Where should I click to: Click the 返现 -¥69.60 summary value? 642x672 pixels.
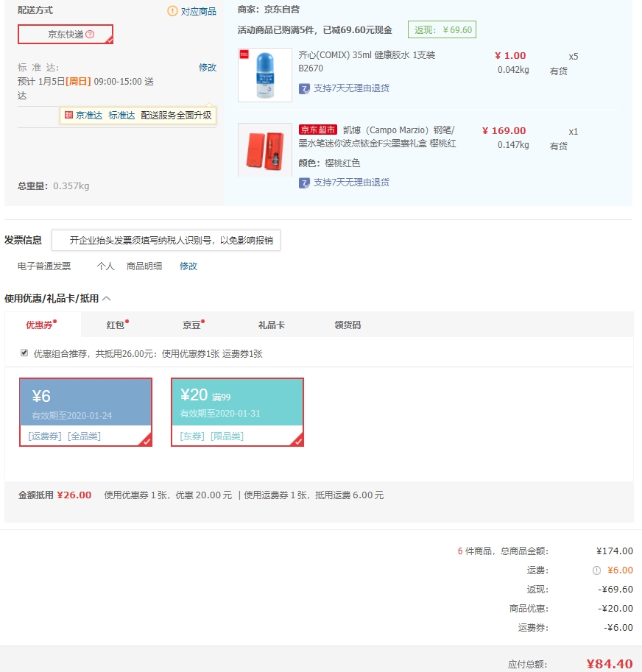[x=615, y=590]
